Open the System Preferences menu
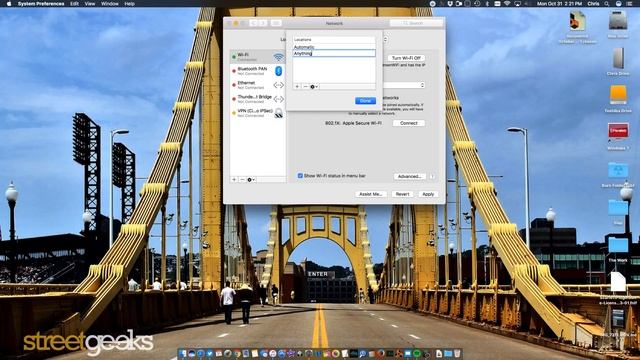Screen dimensions: 640x360 point(41,4)
